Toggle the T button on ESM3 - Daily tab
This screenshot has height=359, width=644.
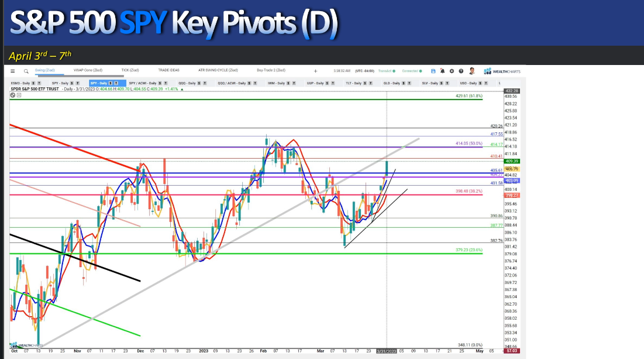click(x=39, y=83)
